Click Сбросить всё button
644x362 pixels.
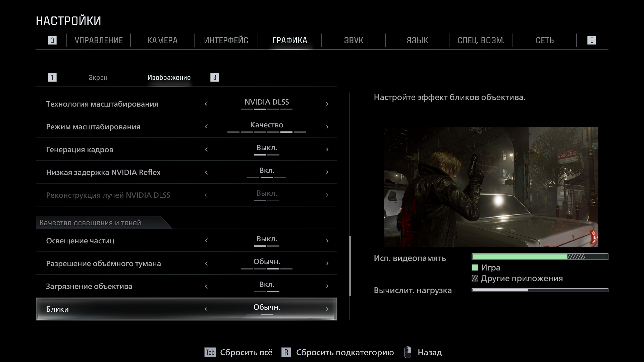click(x=246, y=352)
